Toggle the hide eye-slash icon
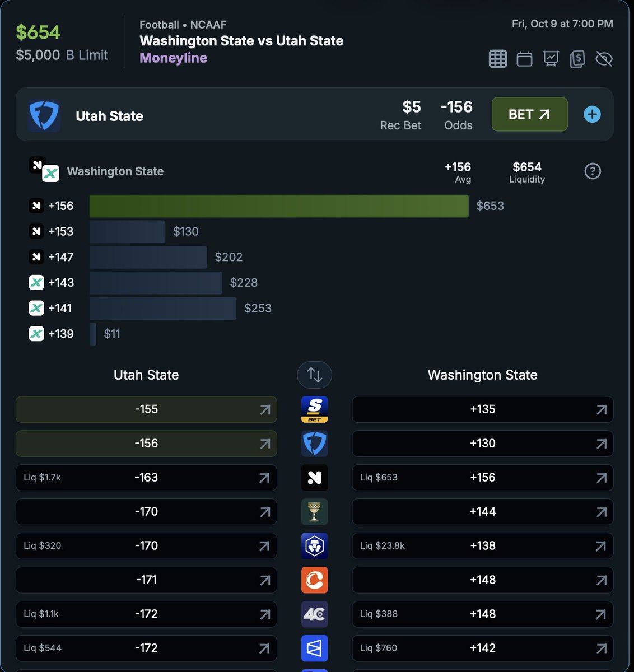The image size is (634, 672). pos(604,59)
